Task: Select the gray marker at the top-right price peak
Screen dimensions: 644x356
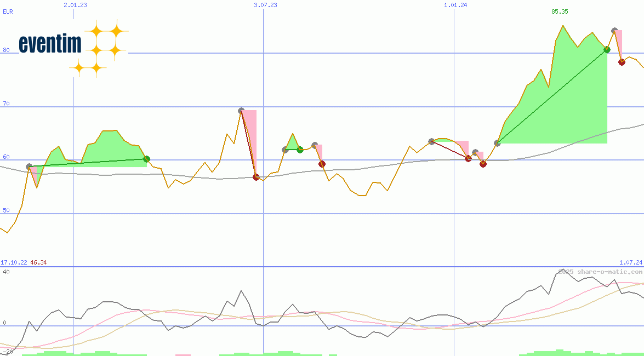Action: (x=614, y=31)
